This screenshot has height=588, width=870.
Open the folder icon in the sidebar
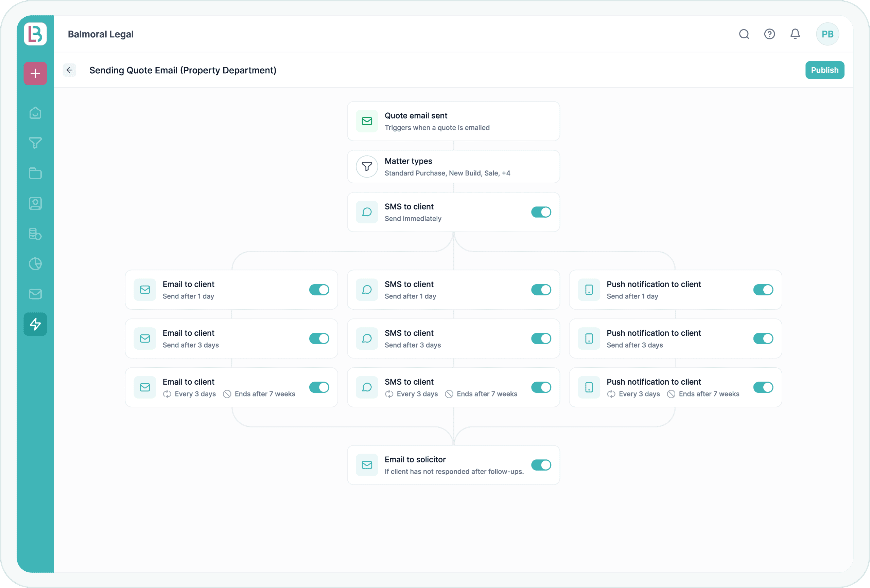35,173
